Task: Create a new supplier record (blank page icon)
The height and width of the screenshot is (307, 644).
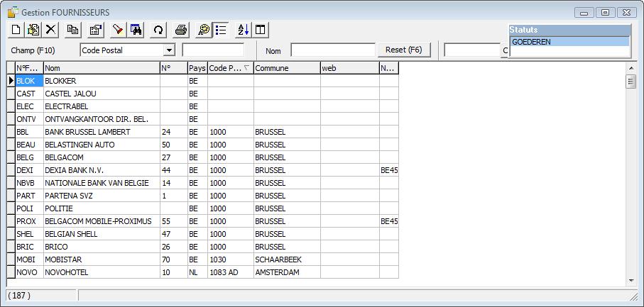Action: (x=16, y=30)
